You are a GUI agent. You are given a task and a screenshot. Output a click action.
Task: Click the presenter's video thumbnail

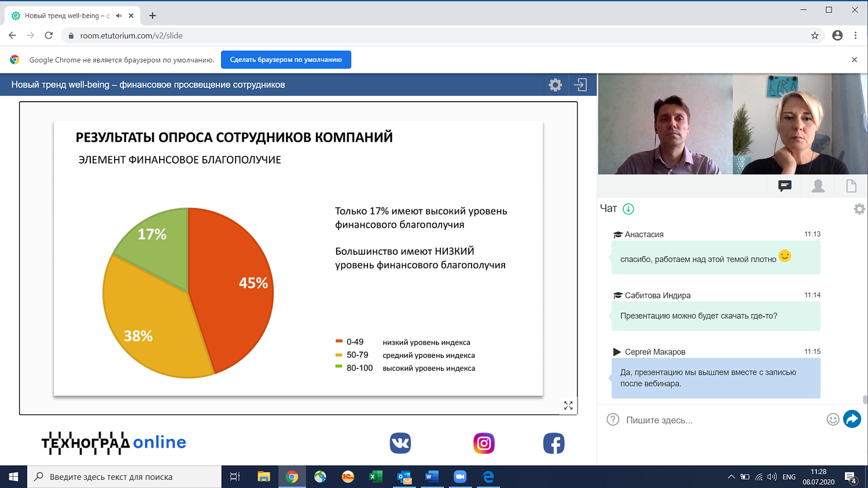tap(665, 124)
